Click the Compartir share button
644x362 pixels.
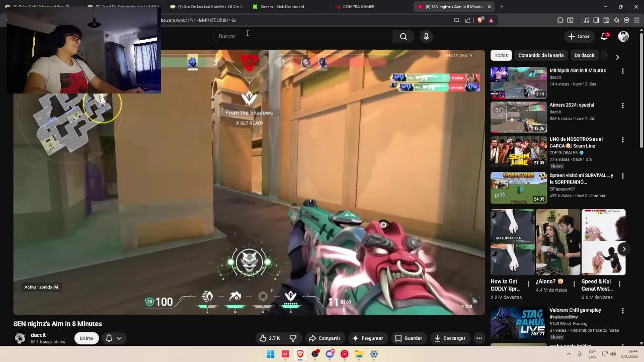click(325, 338)
